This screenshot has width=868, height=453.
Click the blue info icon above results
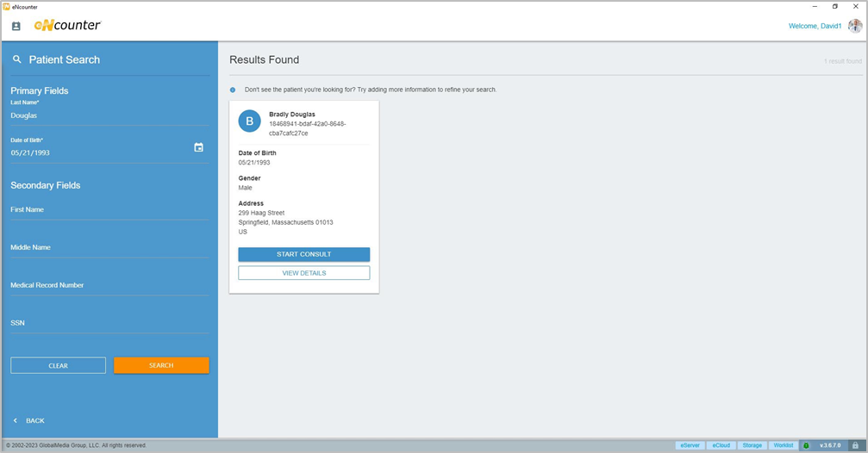point(233,90)
